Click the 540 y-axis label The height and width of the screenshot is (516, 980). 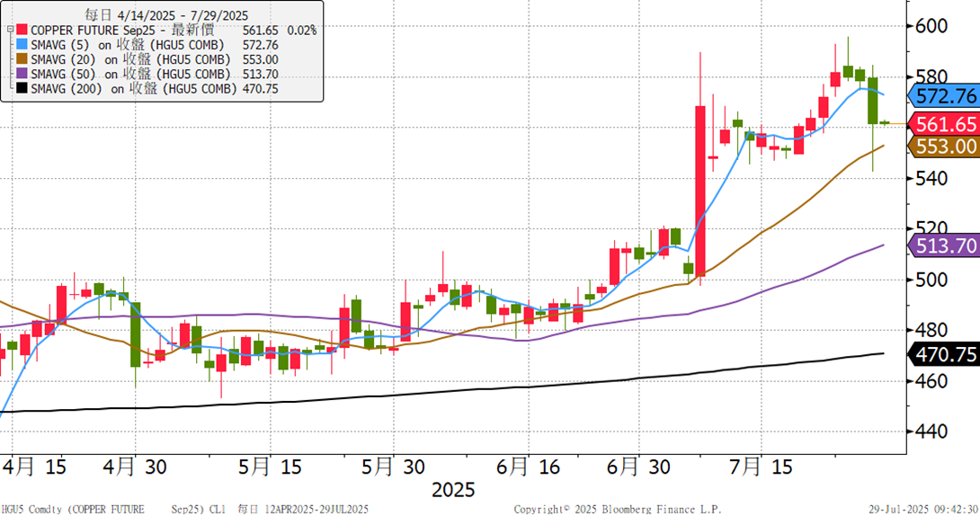point(931,178)
